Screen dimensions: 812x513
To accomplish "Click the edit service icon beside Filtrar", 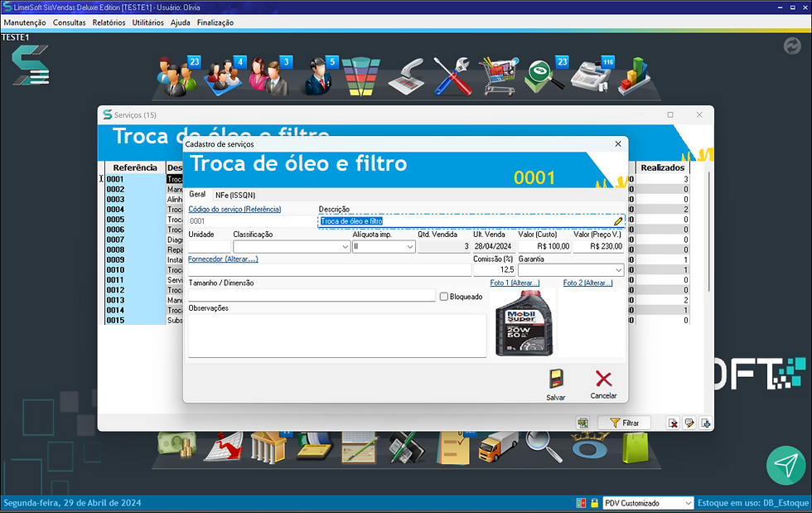I will tap(689, 423).
